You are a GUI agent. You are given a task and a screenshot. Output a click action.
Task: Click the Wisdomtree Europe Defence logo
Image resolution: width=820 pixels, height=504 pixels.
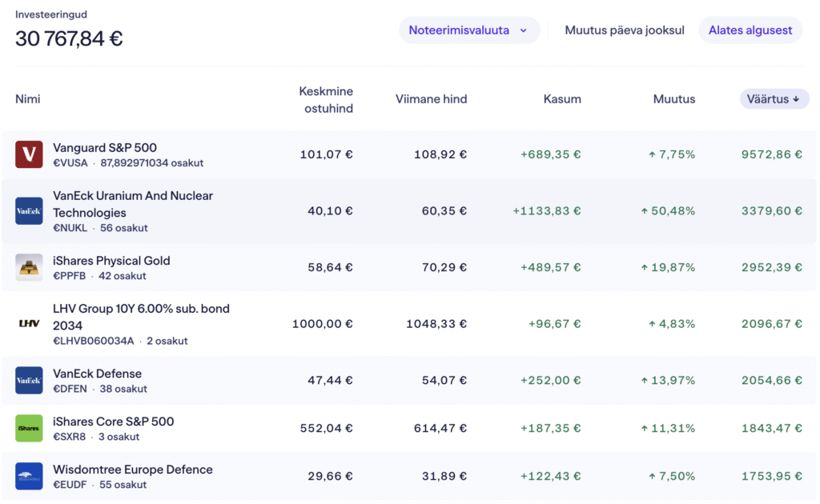coord(29,476)
